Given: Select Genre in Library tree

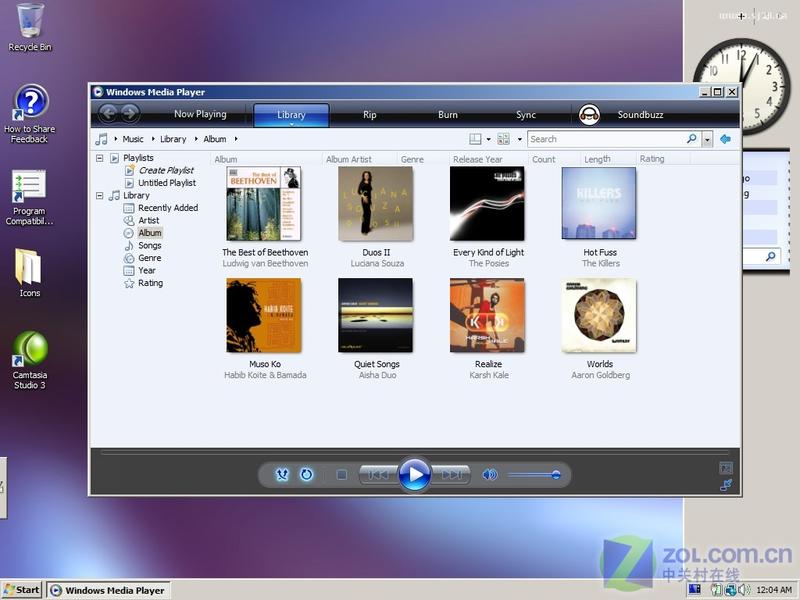Looking at the screenshot, I should tap(149, 258).
